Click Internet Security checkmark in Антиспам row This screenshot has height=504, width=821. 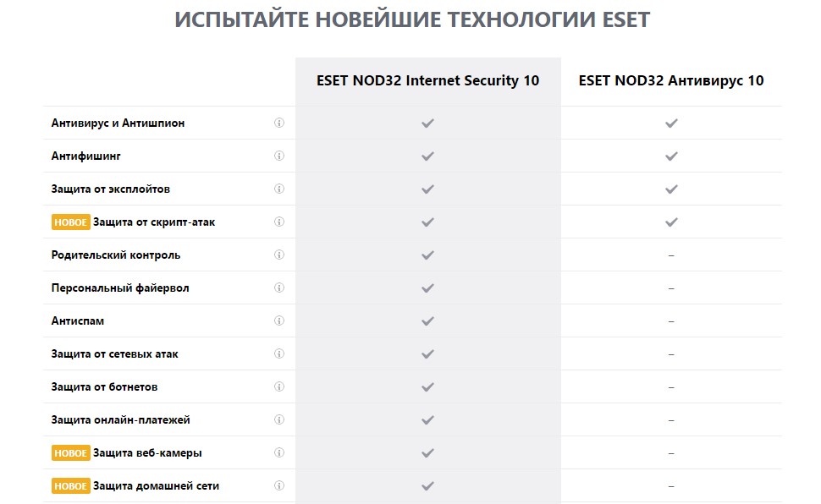click(427, 320)
